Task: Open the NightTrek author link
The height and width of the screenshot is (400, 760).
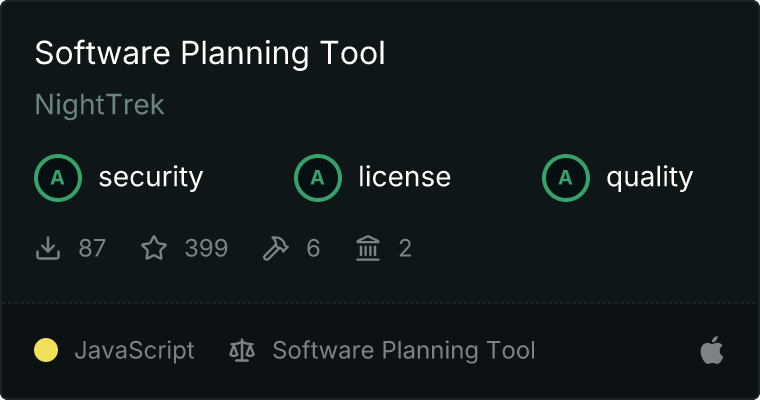Action: tap(99, 105)
